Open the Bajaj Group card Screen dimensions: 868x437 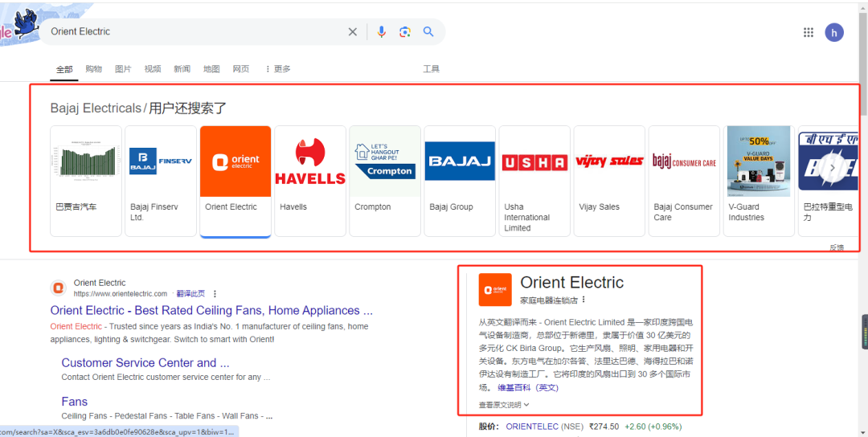tap(460, 181)
